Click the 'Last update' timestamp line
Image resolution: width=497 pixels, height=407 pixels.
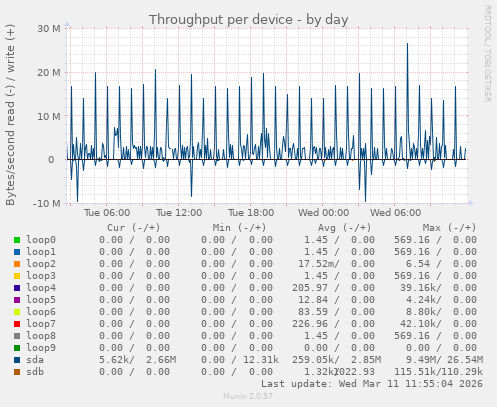[372, 384]
